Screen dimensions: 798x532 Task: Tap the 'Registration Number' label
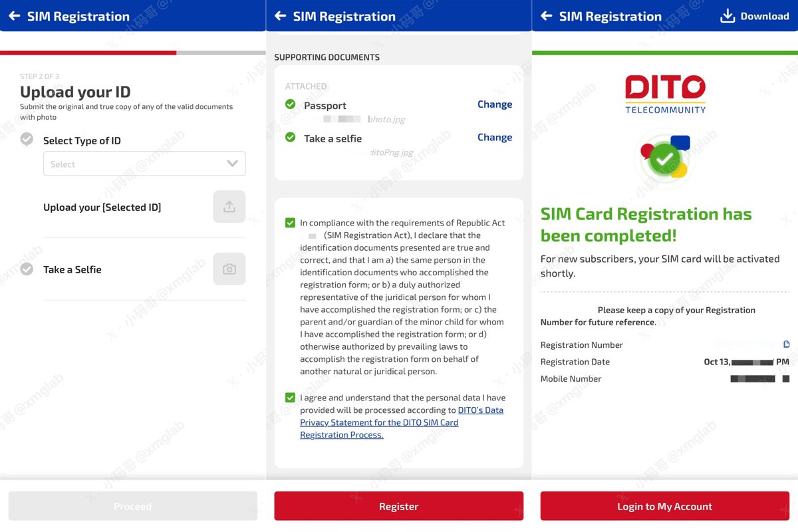click(x=582, y=345)
